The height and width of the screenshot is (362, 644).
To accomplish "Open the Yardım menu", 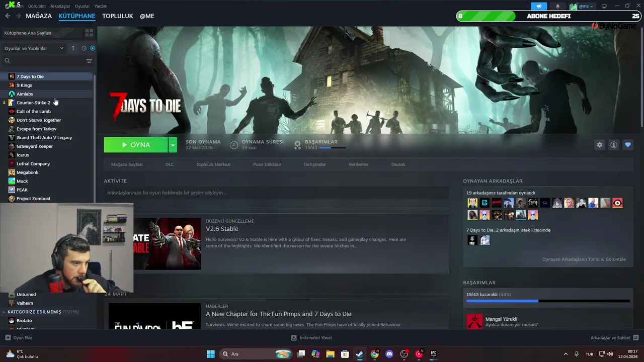I will (x=101, y=6).
